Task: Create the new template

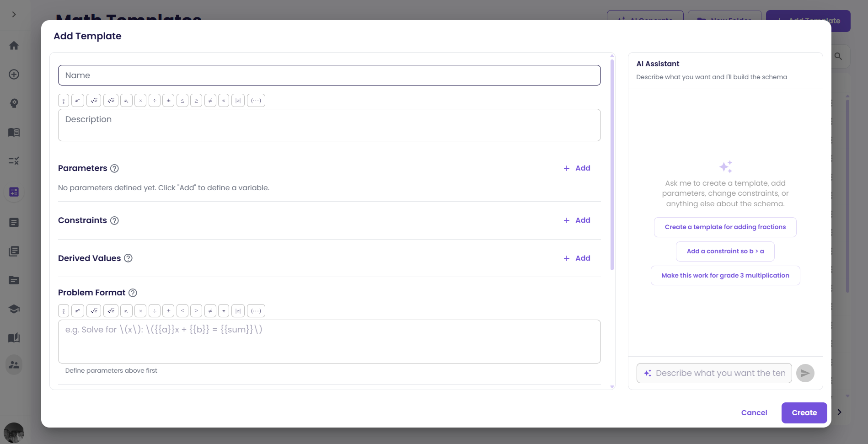Action: click(x=804, y=413)
